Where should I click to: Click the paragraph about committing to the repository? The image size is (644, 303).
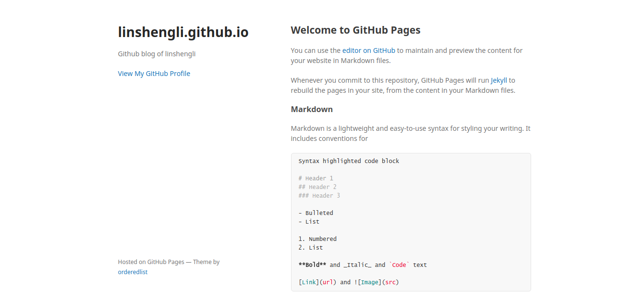403,85
